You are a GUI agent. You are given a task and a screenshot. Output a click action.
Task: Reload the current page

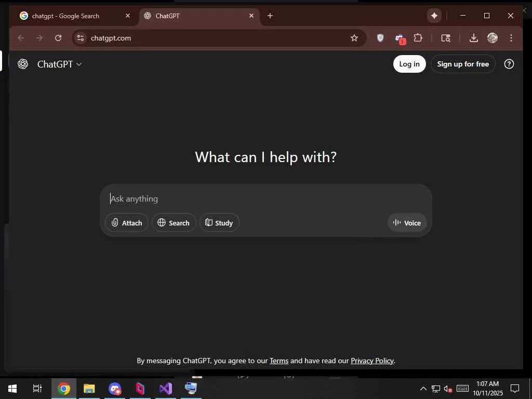tap(58, 38)
